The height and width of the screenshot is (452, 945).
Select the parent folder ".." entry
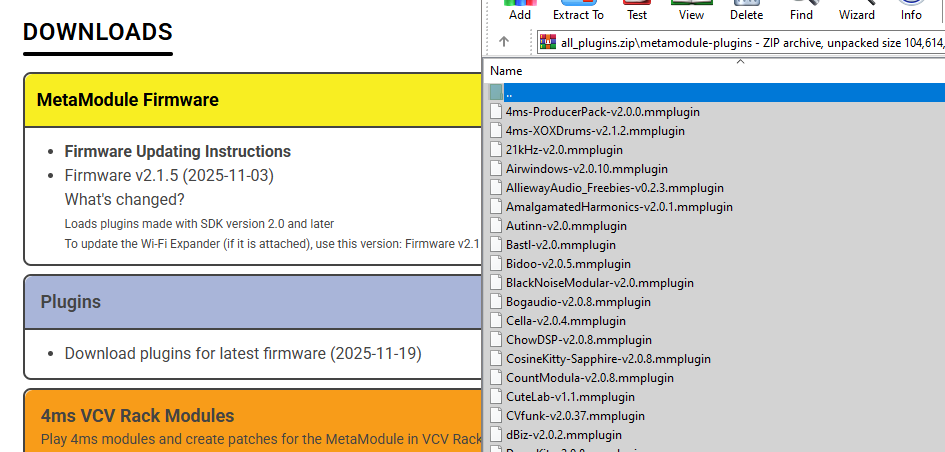pos(509,92)
